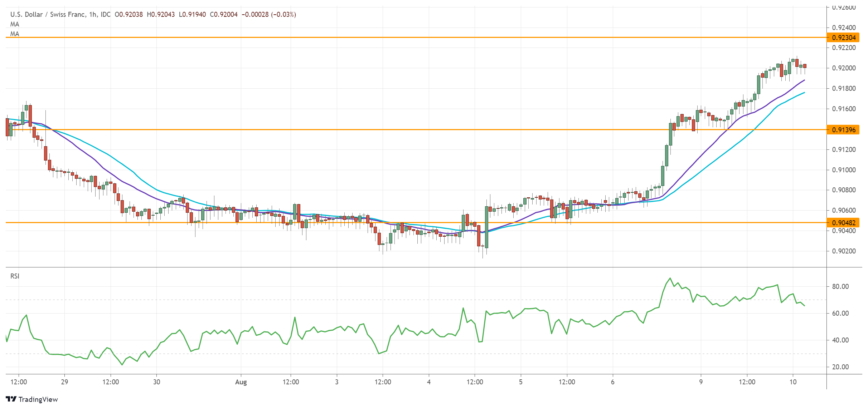The image size is (868, 409).
Task: Select the U.S. Dollar / Swiss Franc title
Action: (x=48, y=15)
